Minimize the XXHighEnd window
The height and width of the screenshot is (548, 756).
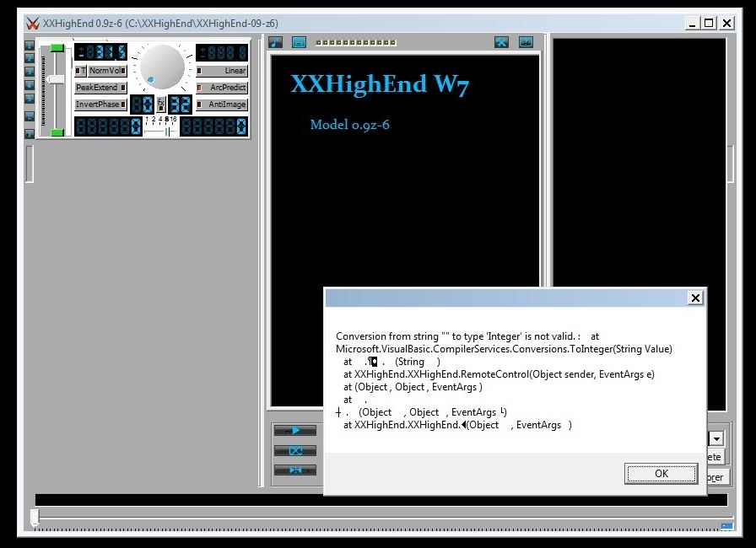tap(693, 23)
